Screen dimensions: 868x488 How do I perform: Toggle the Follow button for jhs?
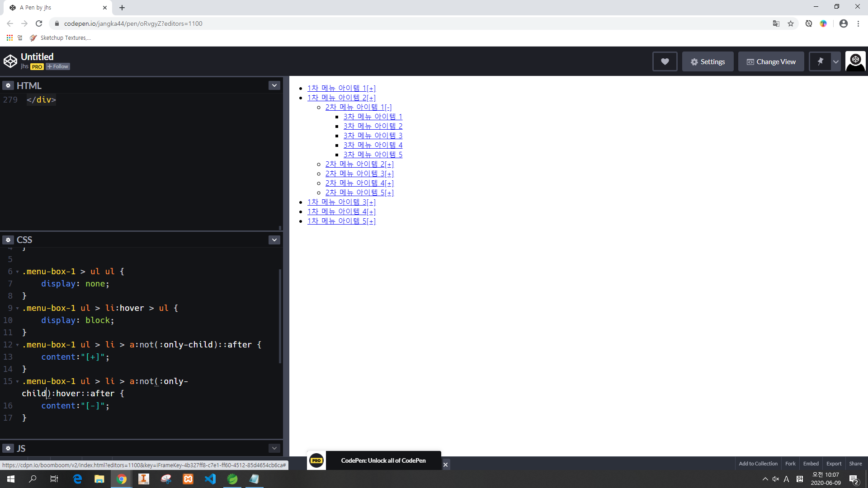point(58,66)
